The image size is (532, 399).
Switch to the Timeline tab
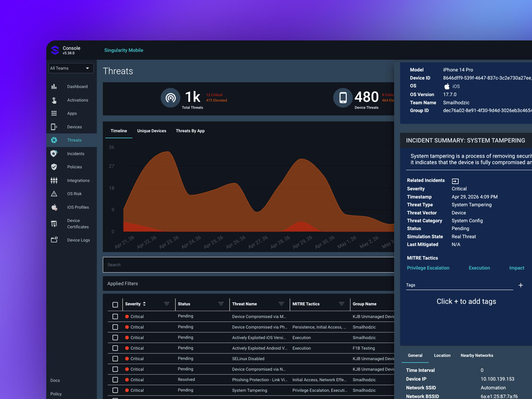119,131
